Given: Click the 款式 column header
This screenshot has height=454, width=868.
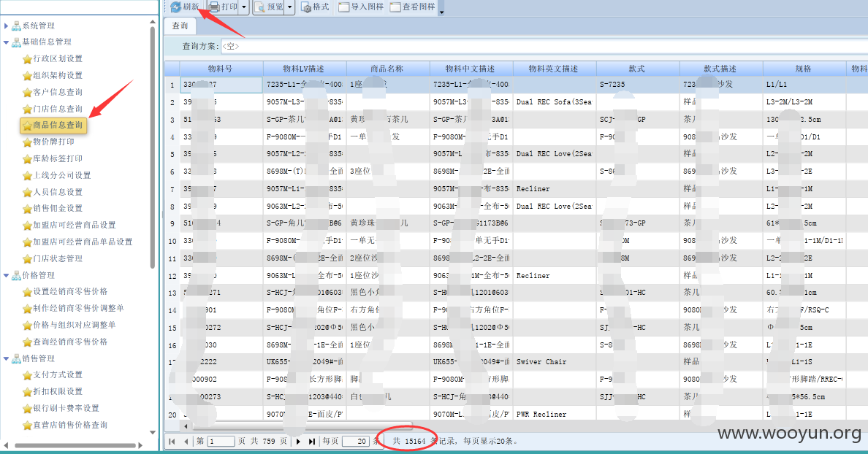Looking at the screenshot, I should [x=638, y=69].
